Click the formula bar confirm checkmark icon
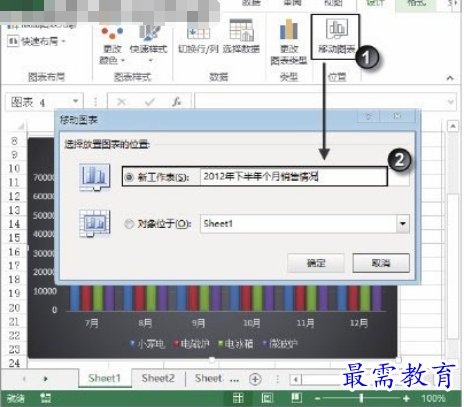464x407 pixels. (x=150, y=102)
